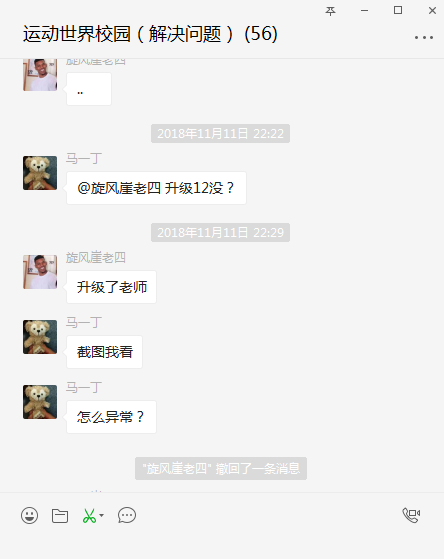Viewport: 444px width, 559px height.
Task: Click the message input area
Action: click(x=222, y=544)
